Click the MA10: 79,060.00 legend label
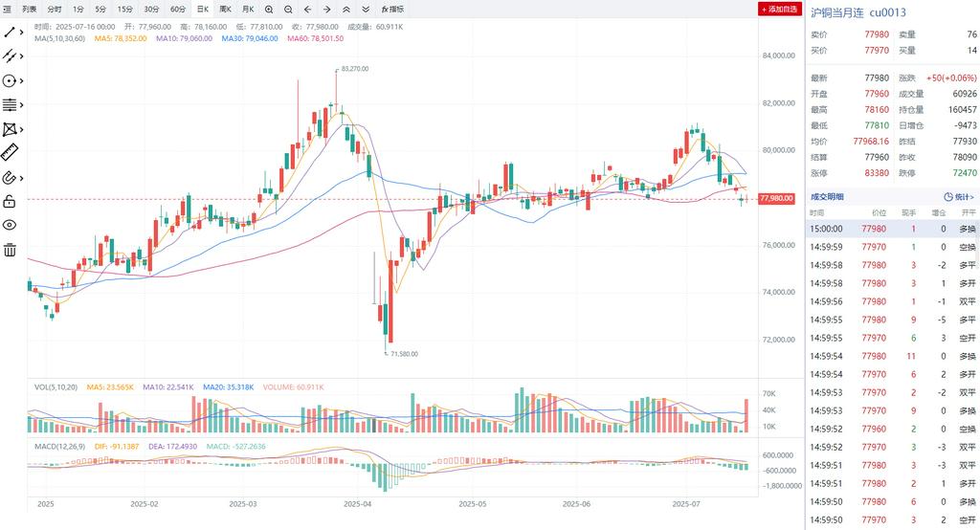This screenshot has height=530, width=980. pos(184,38)
